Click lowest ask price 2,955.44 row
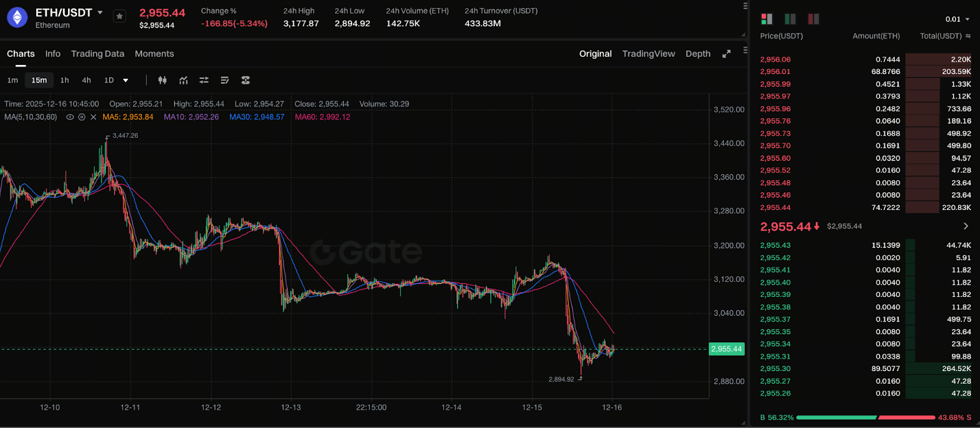Image resolution: width=980 pixels, height=428 pixels. click(x=865, y=208)
